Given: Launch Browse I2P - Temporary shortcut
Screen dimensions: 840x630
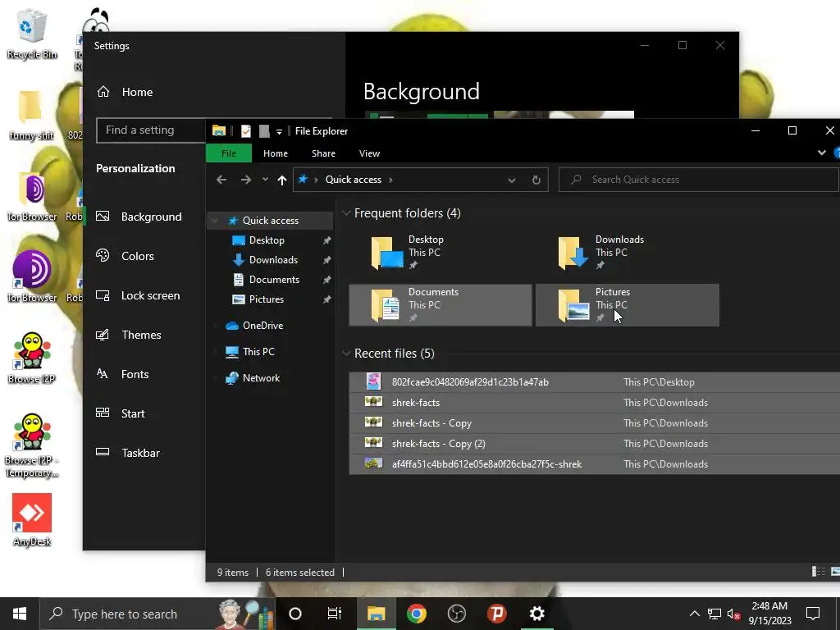Looking at the screenshot, I should pos(32,445).
